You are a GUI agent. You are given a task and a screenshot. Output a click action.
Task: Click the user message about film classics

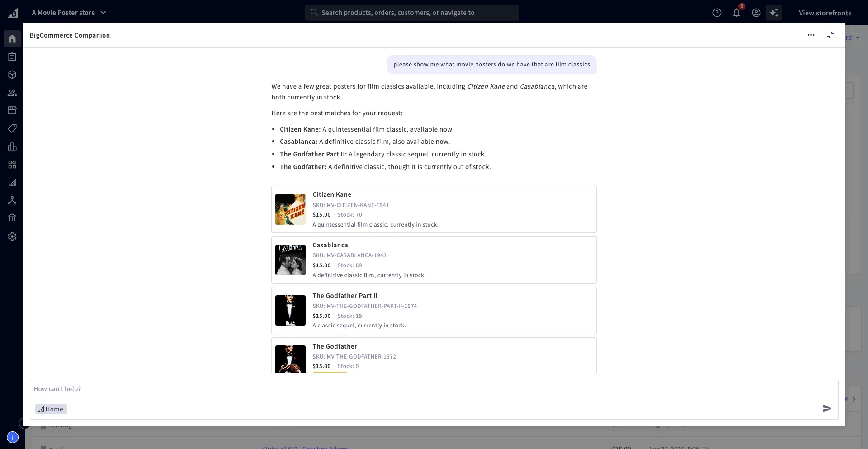491,65
